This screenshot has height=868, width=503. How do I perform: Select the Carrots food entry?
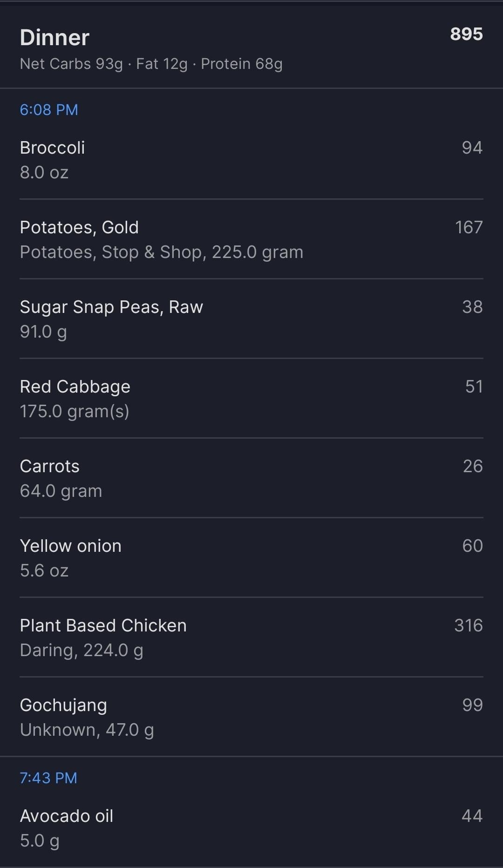tap(50, 467)
